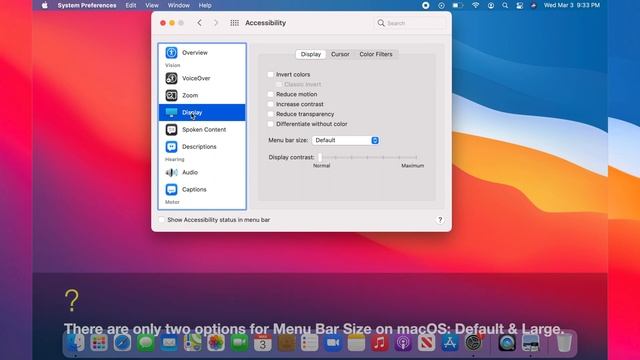Check Reduce transparency
Screen dimensions: 640x360
[271, 114]
